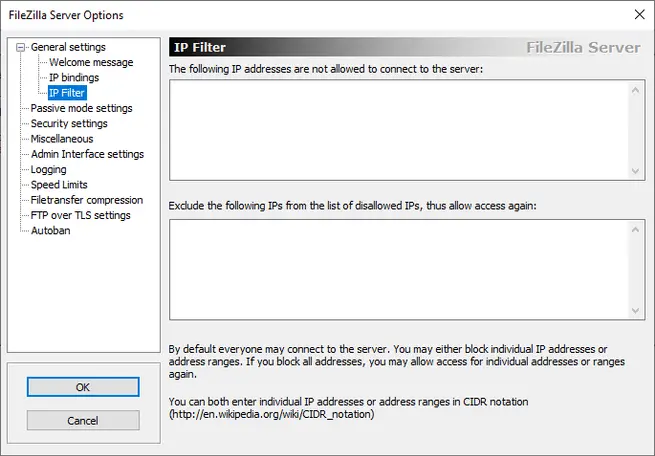Go to Security settings
This screenshot has height=456, width=655.
pyautogui.click(x=69, y=123)
